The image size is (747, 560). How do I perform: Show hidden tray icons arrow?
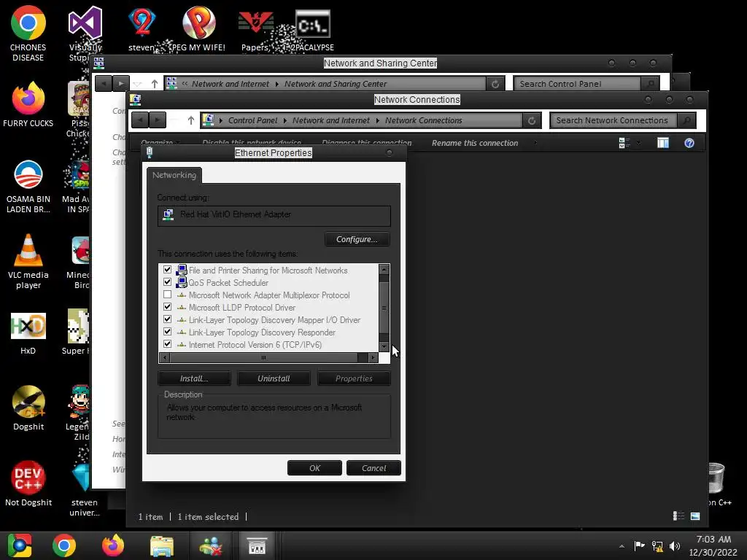coord(622,546)
